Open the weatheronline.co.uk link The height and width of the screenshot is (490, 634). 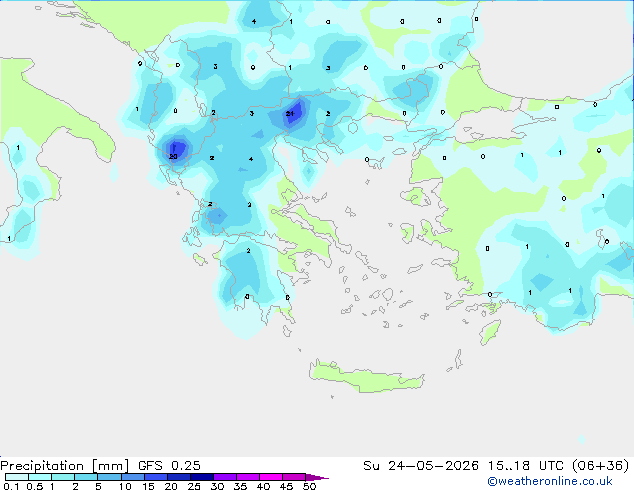pyautogui.click(x=550, y=481)
